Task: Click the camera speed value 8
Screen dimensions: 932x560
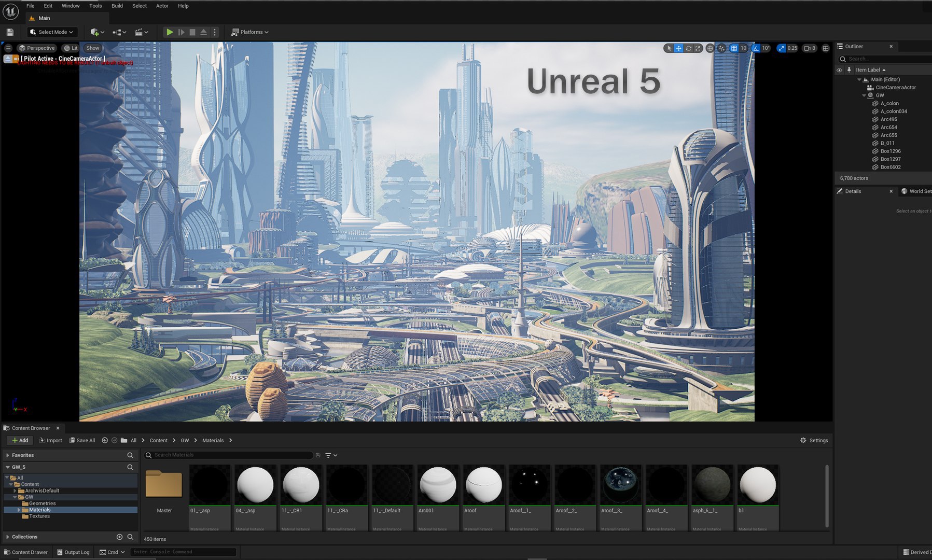Action: pyautogui.click(x=810, y=48)
